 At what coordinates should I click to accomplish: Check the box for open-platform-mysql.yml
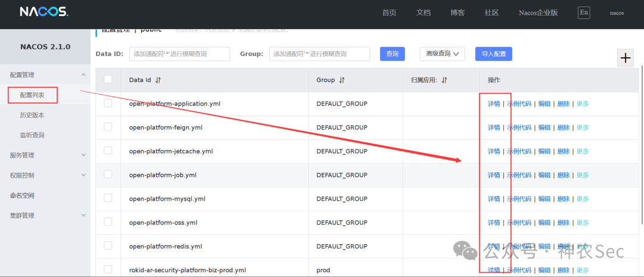pyautogui.click(x=108, y=198)
